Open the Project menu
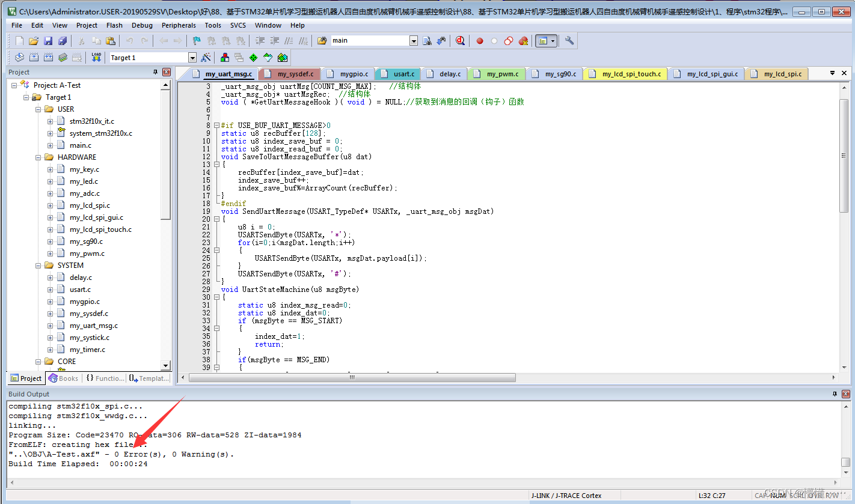Viewport: 855px width, 504px height. tap(87, 25)
